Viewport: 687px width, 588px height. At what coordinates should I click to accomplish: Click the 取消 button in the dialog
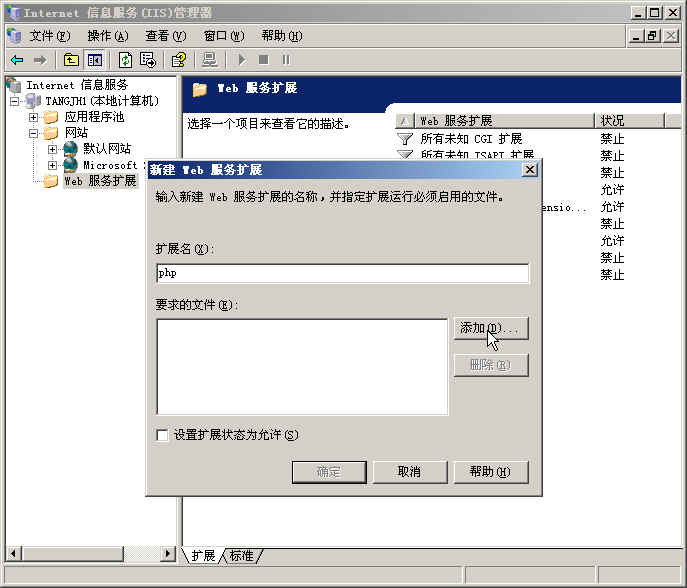[409, 472]
